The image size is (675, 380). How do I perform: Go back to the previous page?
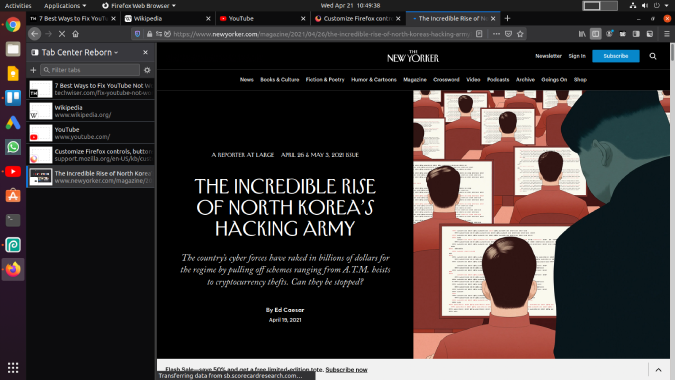click(x=35, y=34)
